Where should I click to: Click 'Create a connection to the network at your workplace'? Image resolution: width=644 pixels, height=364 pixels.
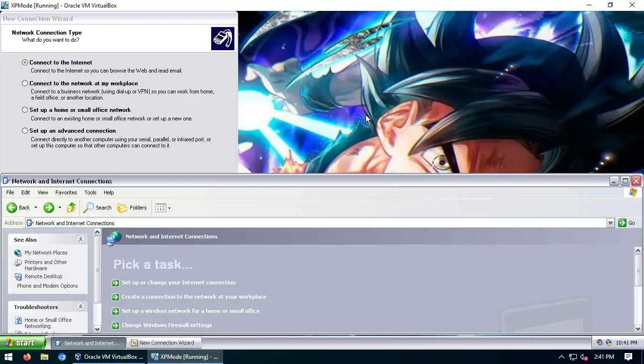tap(194, 297)
